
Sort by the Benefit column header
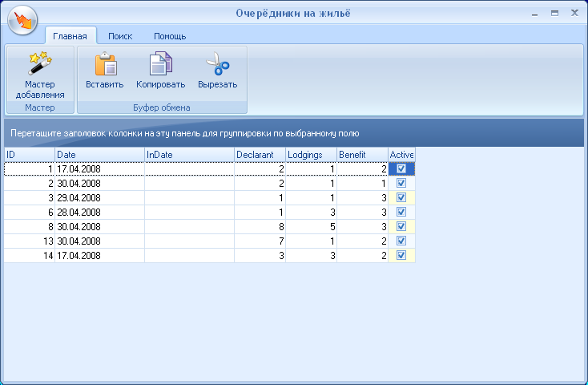click(362, 154)
